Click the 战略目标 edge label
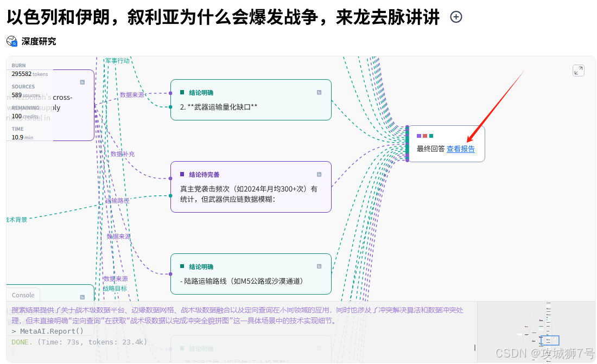 (x=115, y=289)
